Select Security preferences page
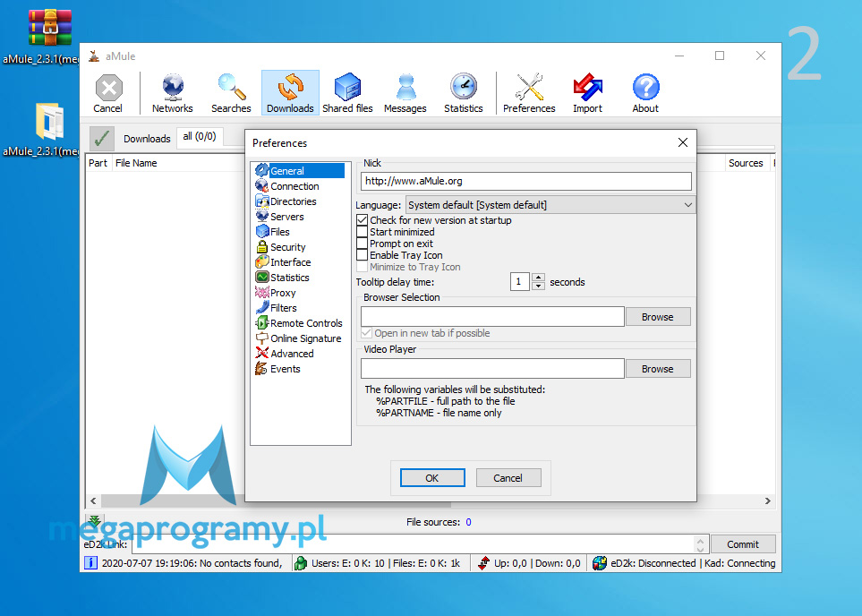The width and height of the screenshot is (862, 616). (280, 247)
